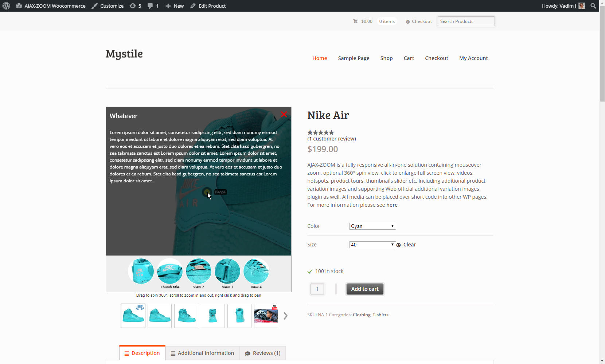Click the gallery next arrow chevron
Image resolution: width=605 pixels, height=364 pixels.
pos(285,316)
